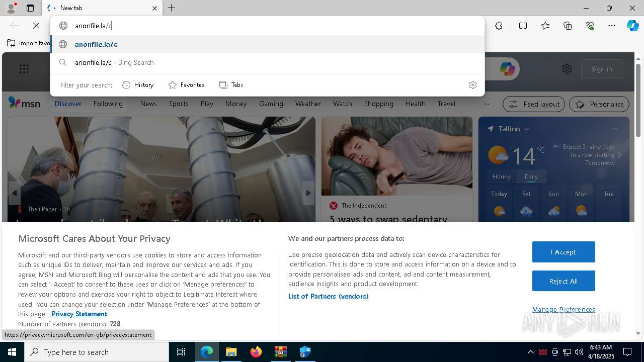This screenshot has width=644, height=362.
Task: Open the Weather category
Action: (308, 104)
